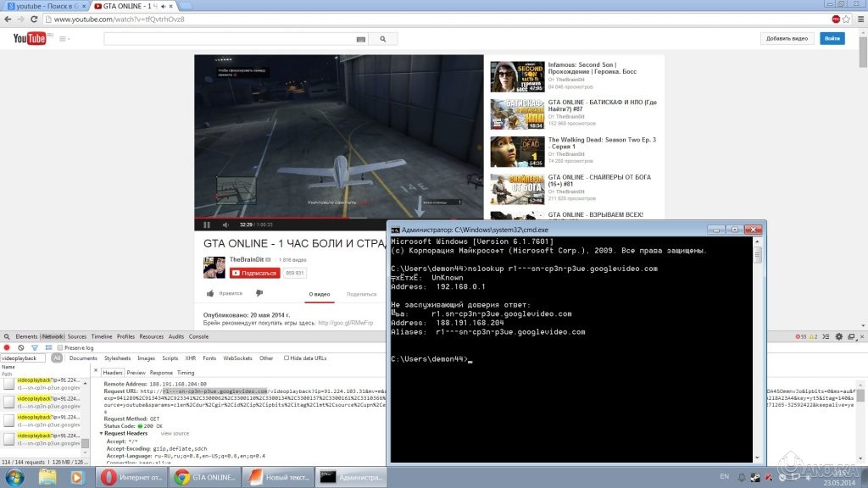Screen dimensions: 868x488
Task: Toggle the DevTools filter funnel icon
Action: 34,347
